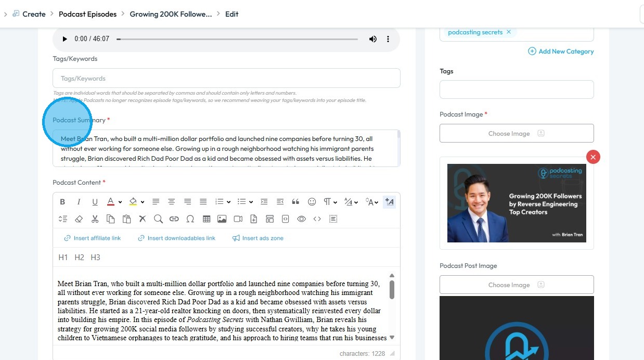Screen dimensions: 644x360
Task: Copy the selected content
Action: tap(110, 219)
